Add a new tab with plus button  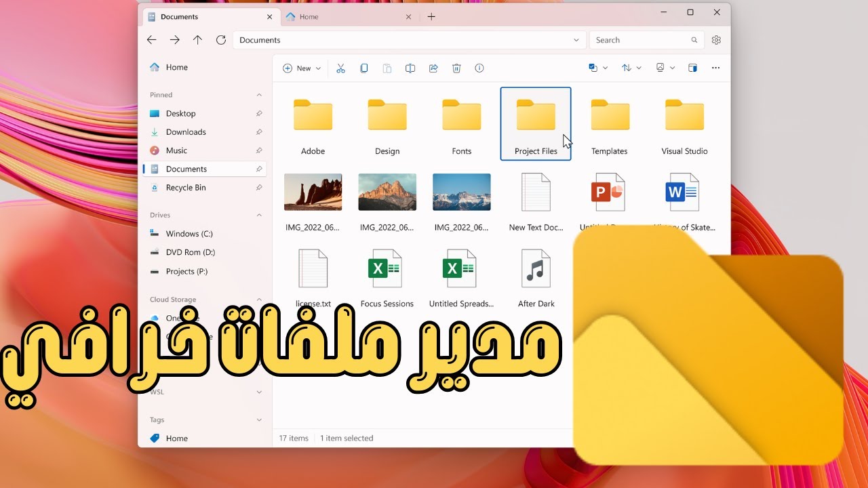coord(431,16)
